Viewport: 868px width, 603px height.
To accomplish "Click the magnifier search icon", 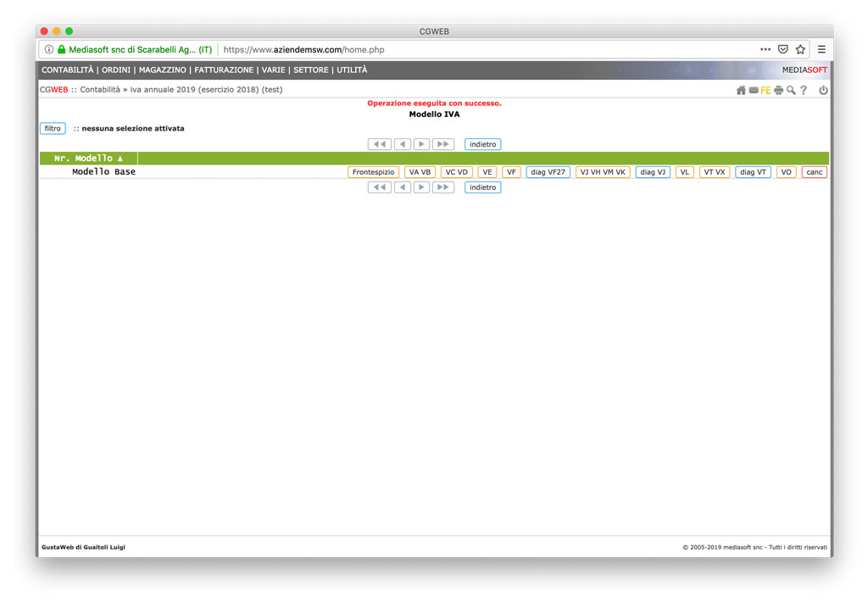I will pos(791,90).
